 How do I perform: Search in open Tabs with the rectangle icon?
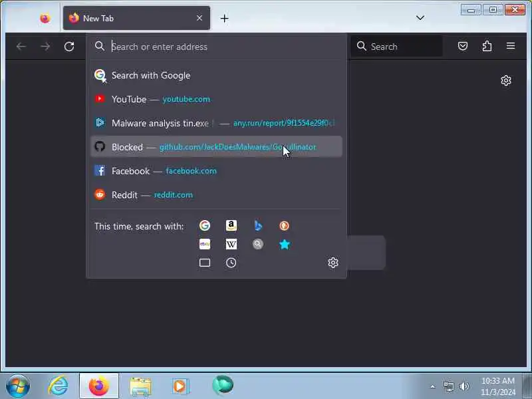(205, 263)
